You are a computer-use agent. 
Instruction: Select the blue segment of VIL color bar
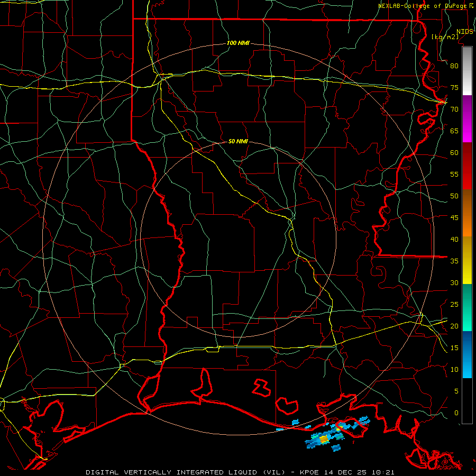[467, 354]
